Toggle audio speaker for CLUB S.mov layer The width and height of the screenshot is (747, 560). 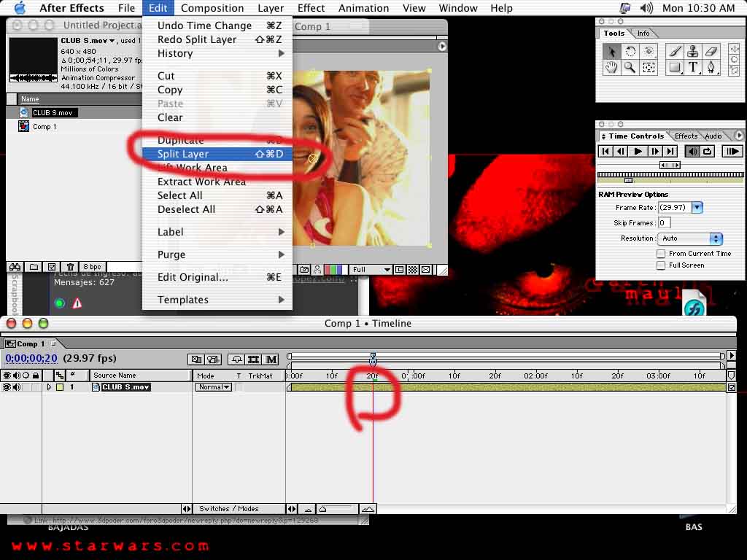[17, 387]
